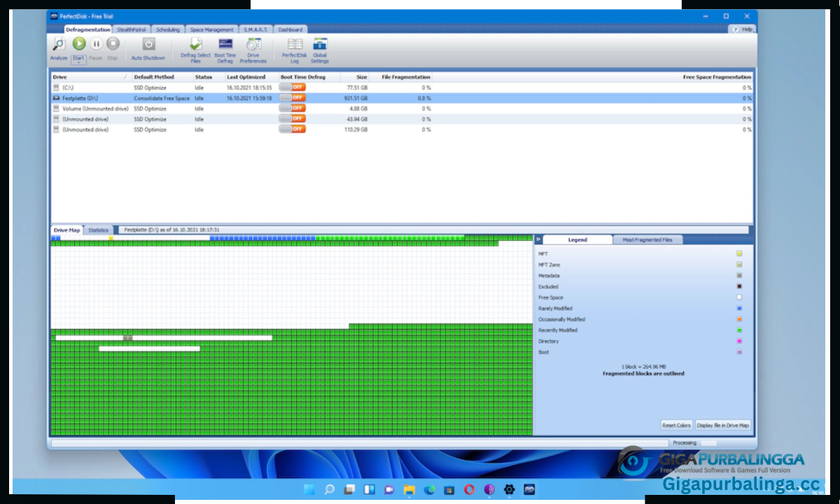Open Widgets from the taskbar
Image resolution: width=840 pixels, height=504 pixels.
(369, 489)
